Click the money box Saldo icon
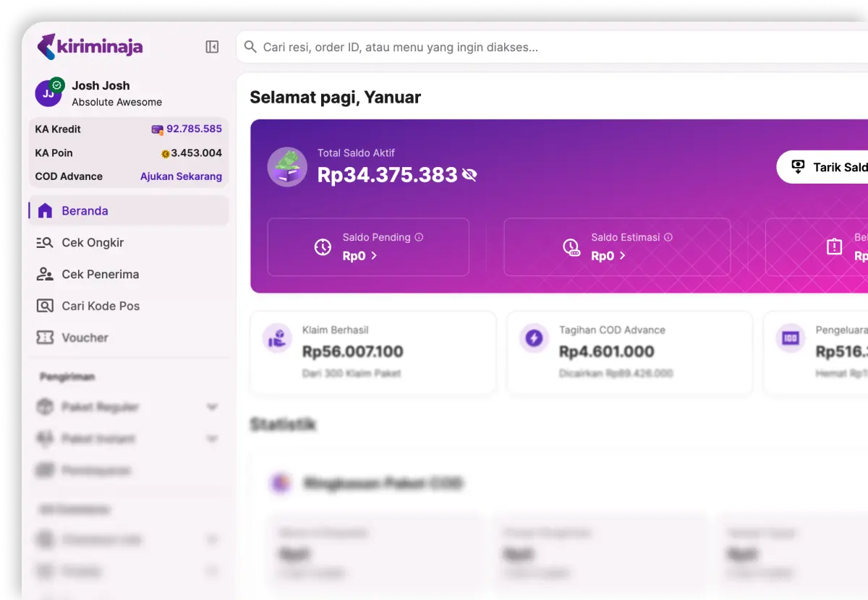Screen dimensions: 868x600 (x=287, y=167)
